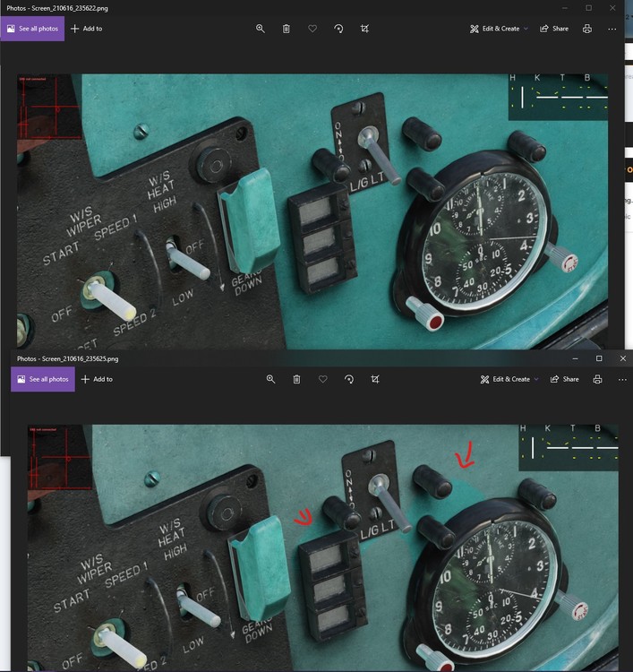This screenshot has height=672, width=633.
Task: Minimize the Screen_210616_235625 window
Action: point(575,358)
